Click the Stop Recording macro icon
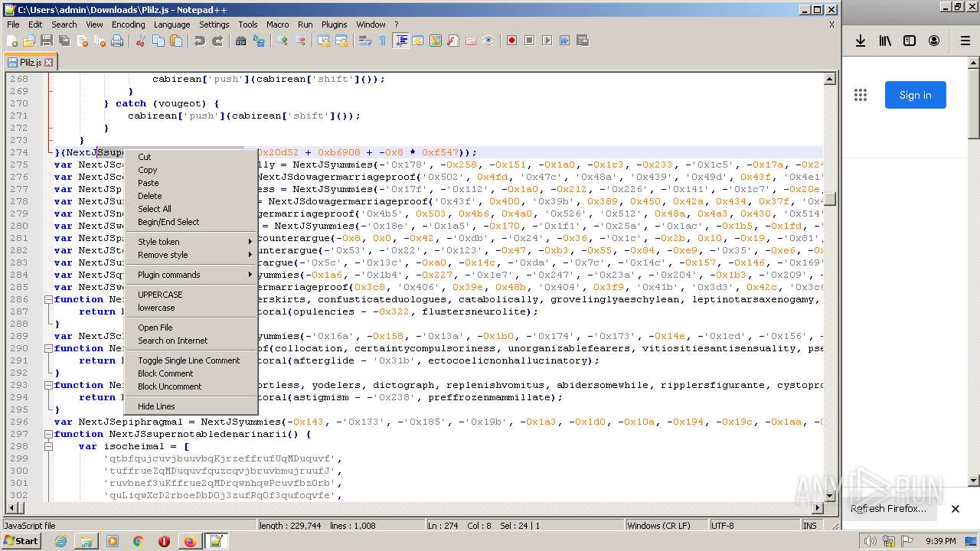This screenshot has width=980, height=551. click(529, 41)
